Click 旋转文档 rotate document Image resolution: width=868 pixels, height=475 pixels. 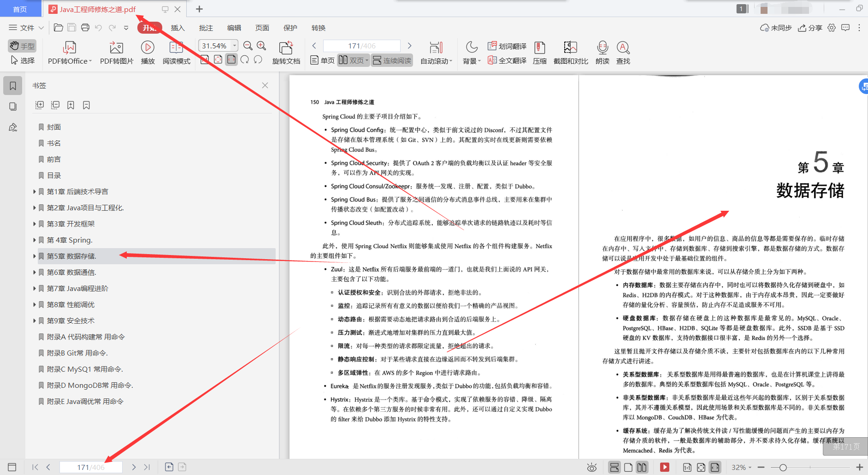coord(286,53)
